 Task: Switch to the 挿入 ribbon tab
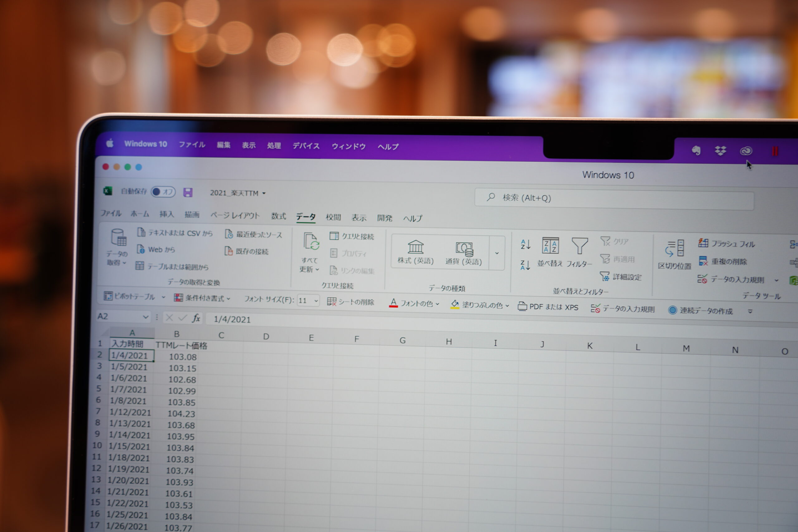click(x=166, y=214)
